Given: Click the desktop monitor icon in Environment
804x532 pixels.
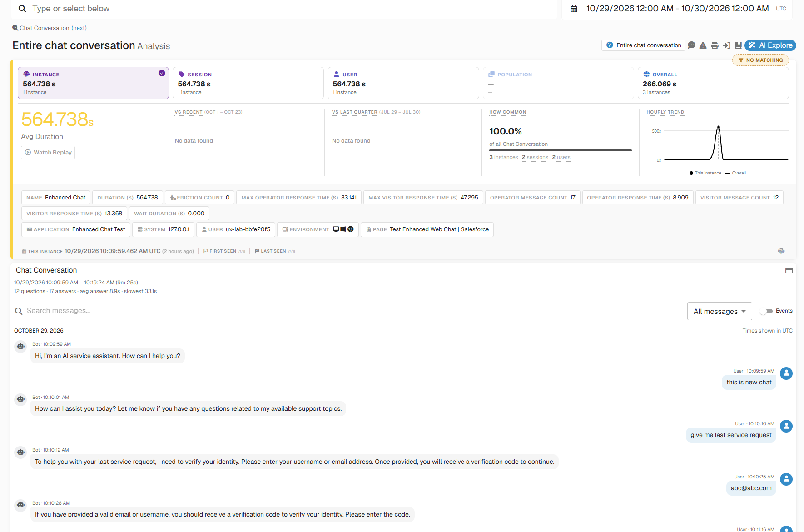Looking at the screenshot, I should 336,229.
